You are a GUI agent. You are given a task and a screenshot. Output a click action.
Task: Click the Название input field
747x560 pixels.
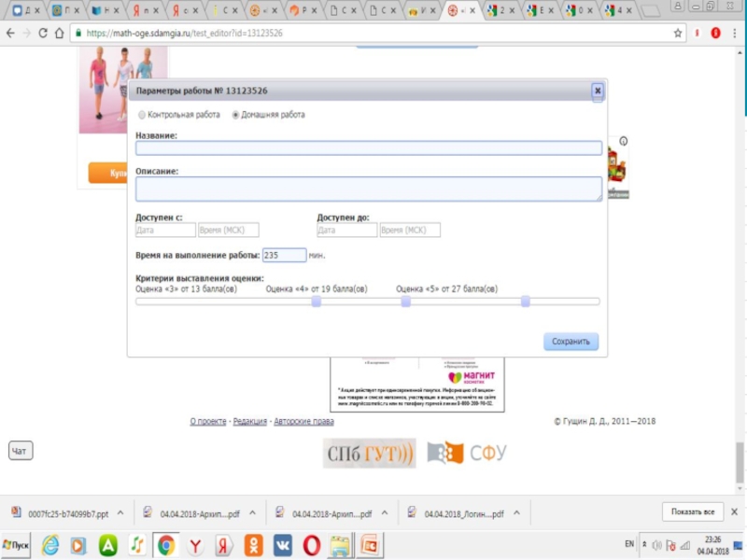pyautogui.click(x=368, y=147)
